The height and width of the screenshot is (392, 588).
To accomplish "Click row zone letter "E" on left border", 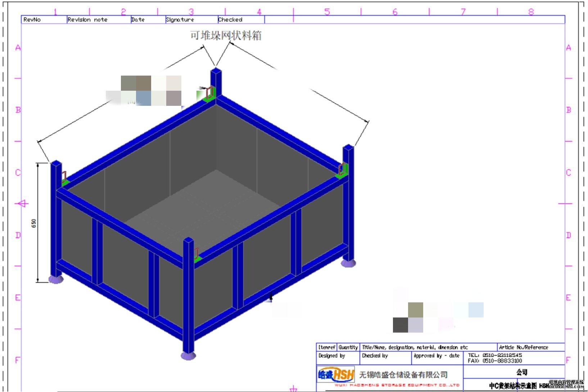I will [x=18, y=298].
